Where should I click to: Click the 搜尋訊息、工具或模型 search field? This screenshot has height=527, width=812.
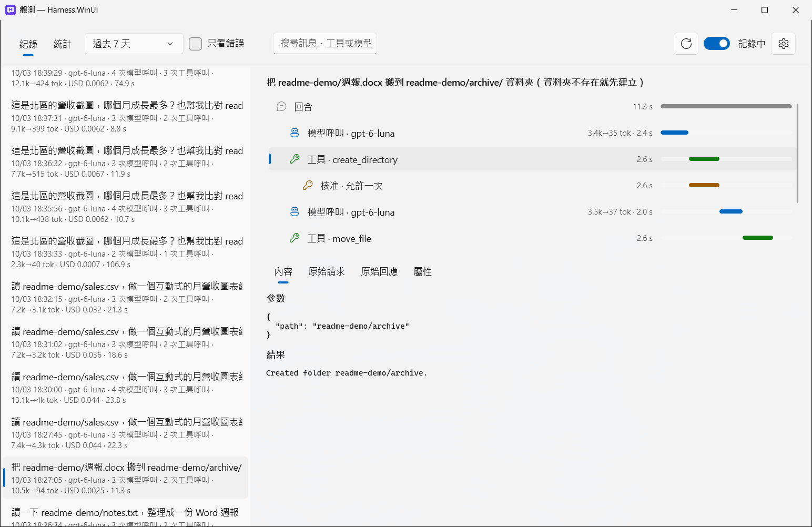(325, 44)
